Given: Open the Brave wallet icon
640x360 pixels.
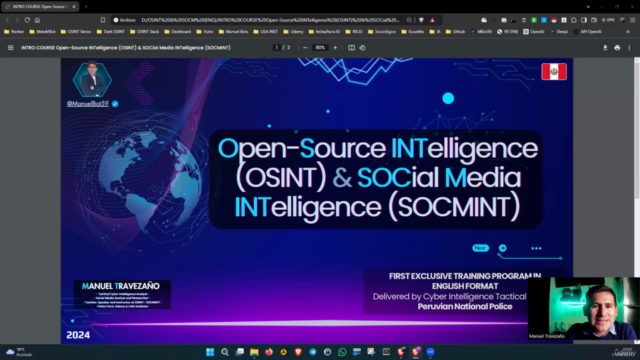Looking at the screenshot, I should 594,20.
